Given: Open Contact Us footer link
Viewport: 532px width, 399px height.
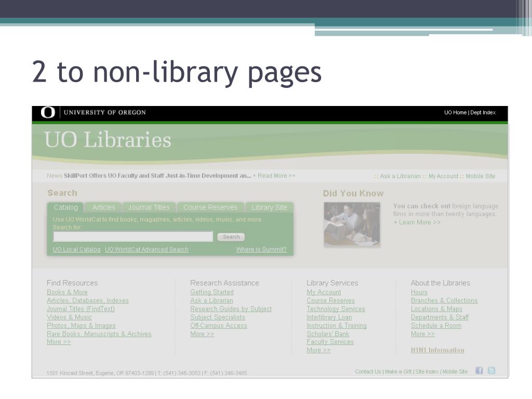Looking at the screenshot, I should point(368,371).
